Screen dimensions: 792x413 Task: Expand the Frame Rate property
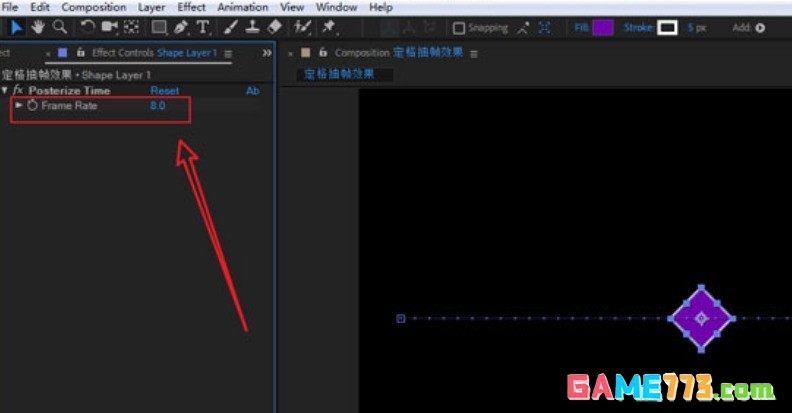19,105
